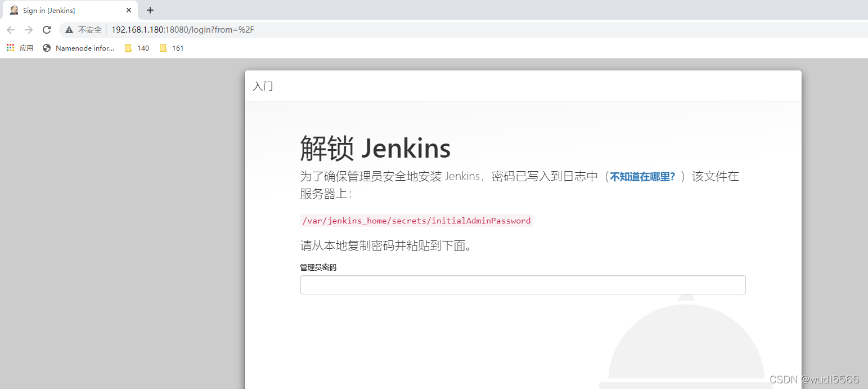
Task: Open the Namenode information bookmark
Action: [79, 48]
